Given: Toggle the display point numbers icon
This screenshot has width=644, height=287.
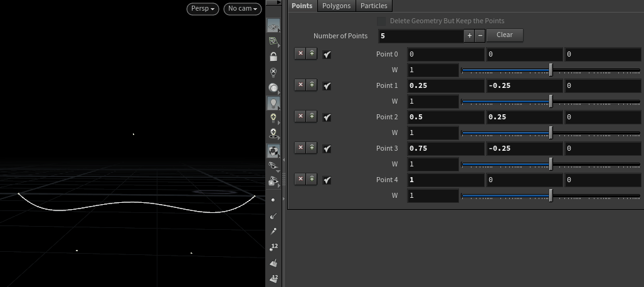Looking at the screenshot, I should tap(273, 247).
